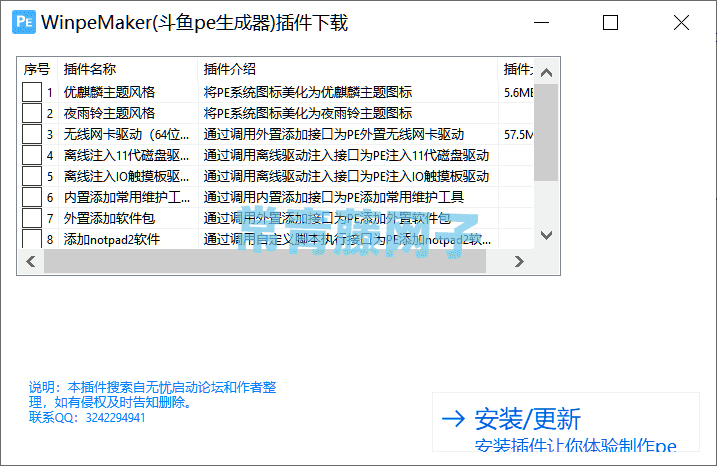Click description 将PE系统图标美化为优麒麟主题图标
717x466 pixels.
[308, 92]
